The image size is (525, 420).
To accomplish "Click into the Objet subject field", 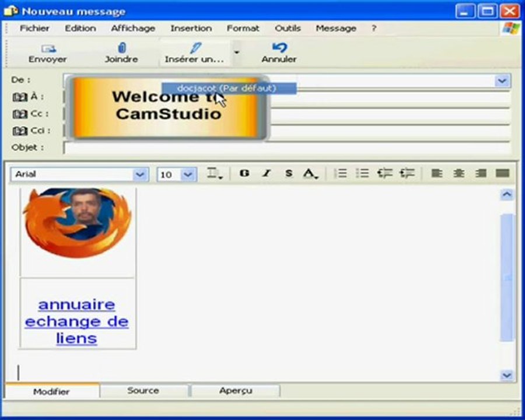I will (x=287, y=148).
